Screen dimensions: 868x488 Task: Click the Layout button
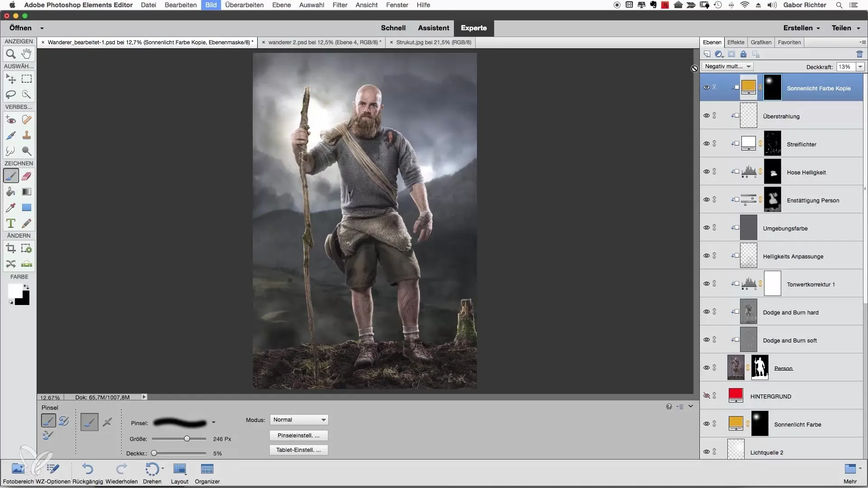point(179,473)
